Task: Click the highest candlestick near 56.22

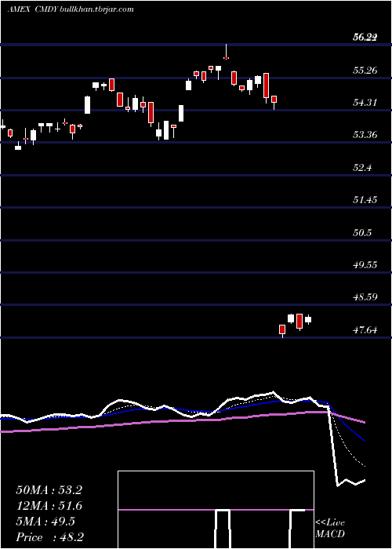Action: [226, 52]
